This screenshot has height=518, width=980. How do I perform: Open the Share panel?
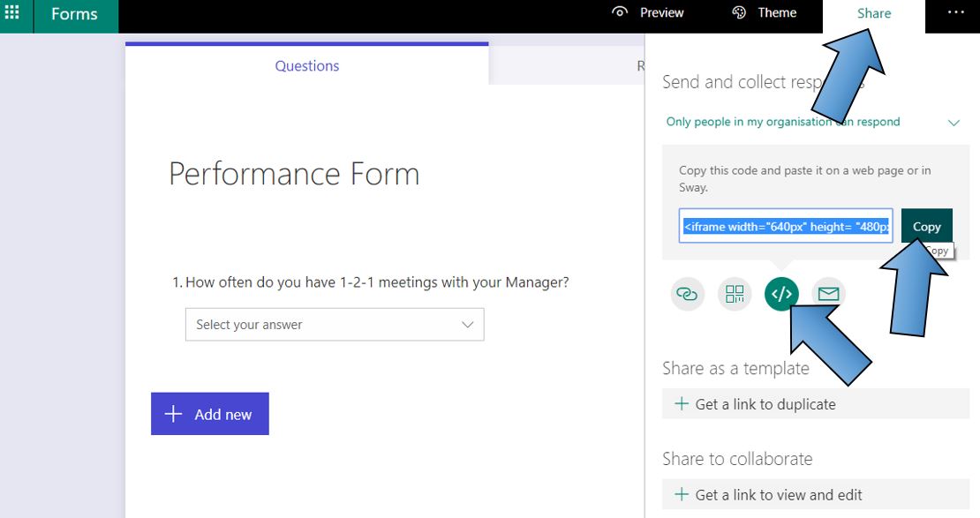(x=873, y=12)
